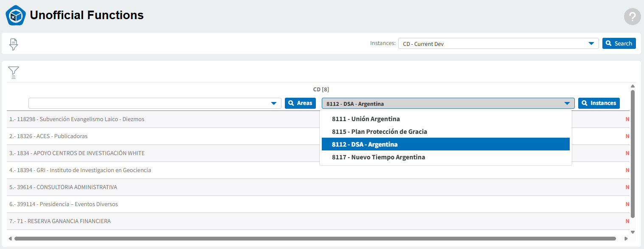Screen dimensions: 644x249
Task: Open the funnel filter icon
Action: pyautogui.click(x=14, y=73)
